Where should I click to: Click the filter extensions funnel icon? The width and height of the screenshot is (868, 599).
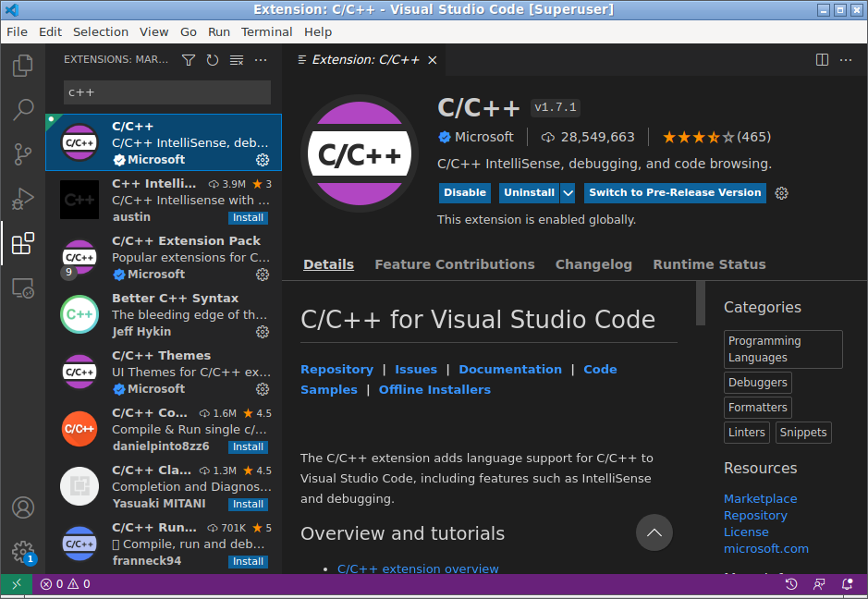tap(189, 60)
